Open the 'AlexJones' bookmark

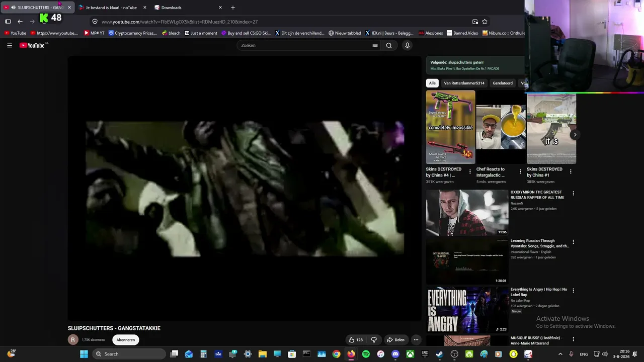point(430,33)
